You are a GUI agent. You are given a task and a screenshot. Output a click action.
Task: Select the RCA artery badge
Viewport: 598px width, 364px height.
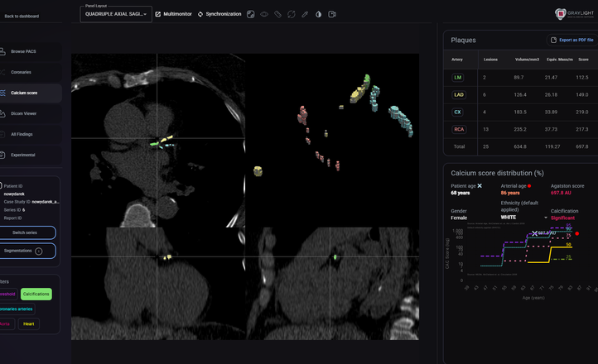pyautogui.click(x=459, y=129)
